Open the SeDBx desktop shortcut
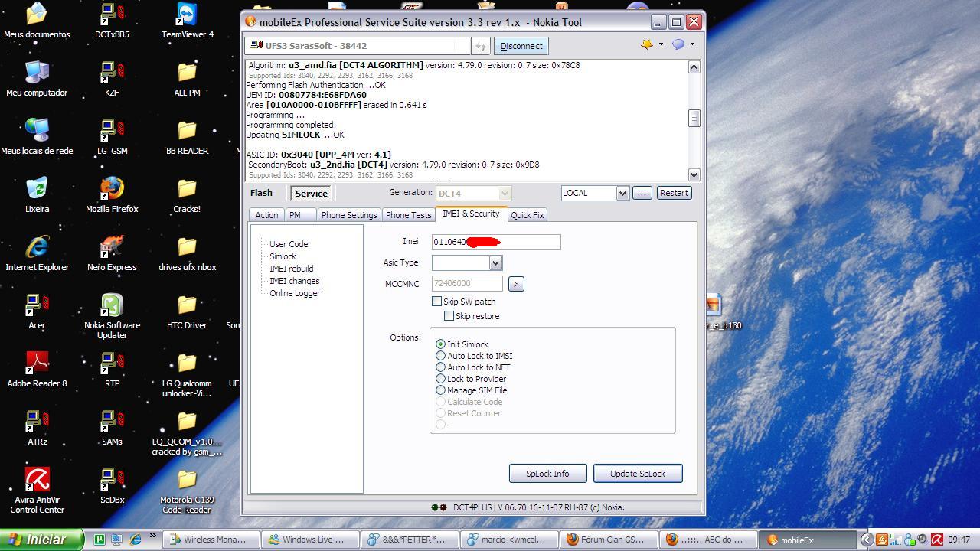The image size is (980, 551). 112,486
